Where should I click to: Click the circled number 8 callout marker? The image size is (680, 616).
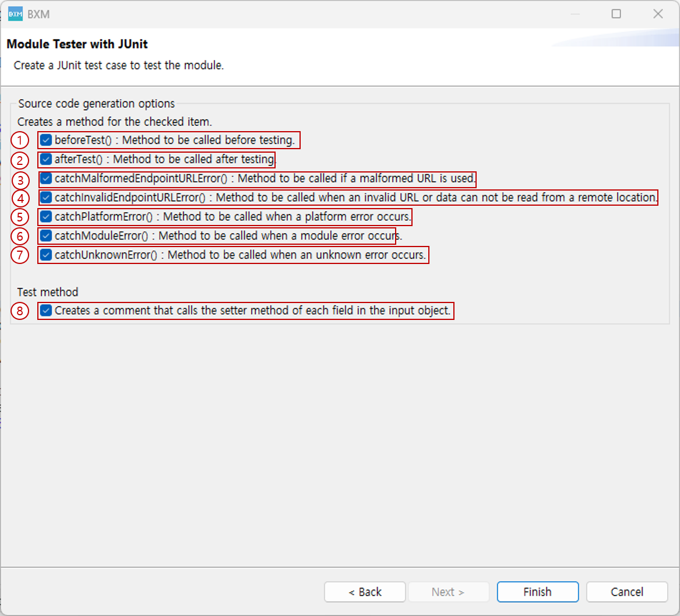point(20,311)
